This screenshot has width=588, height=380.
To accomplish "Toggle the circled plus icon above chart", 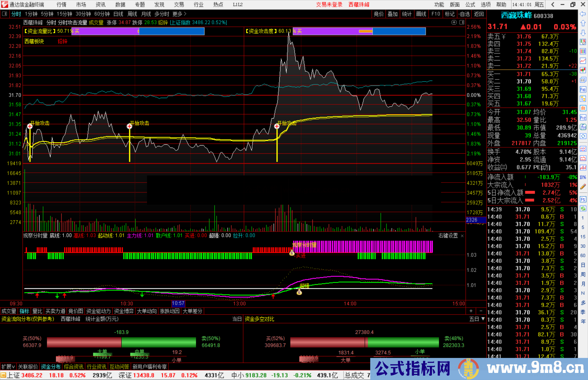I will coord(454,22).
